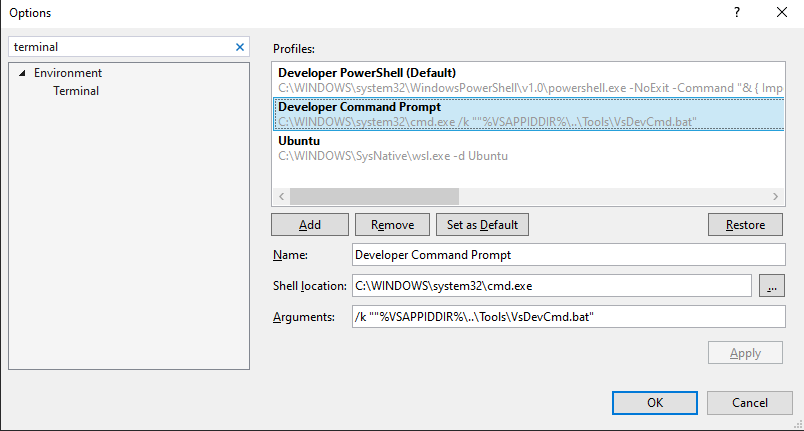
Task: Click the help question mark button
Action: pyautogui.click(x=737, y=13)
